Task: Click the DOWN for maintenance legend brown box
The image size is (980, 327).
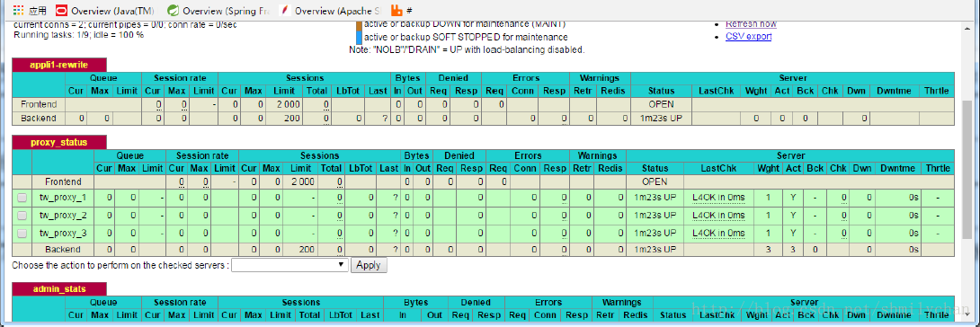Action: [x=359, y=25]
